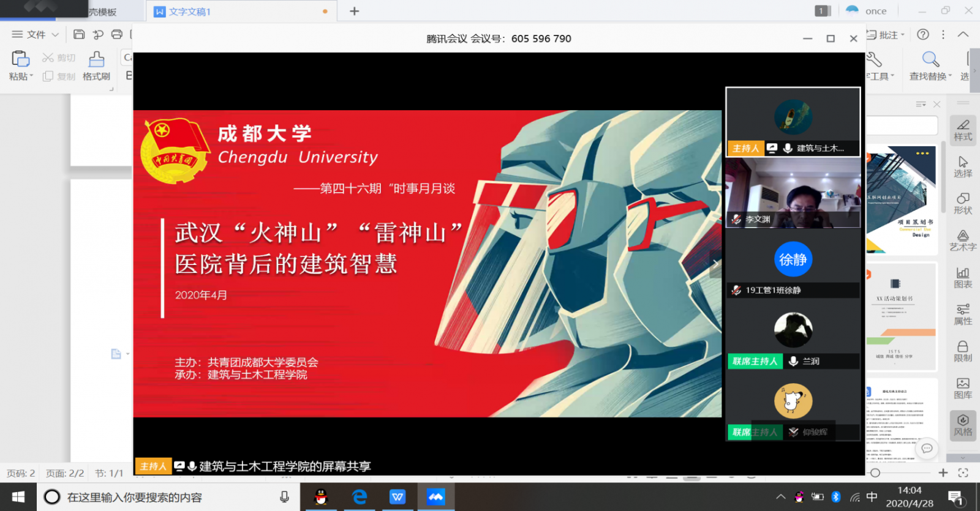980x511 pixels.
Task: Open the Shapes (形状) sidebar panel
Action: coord(962,203)
